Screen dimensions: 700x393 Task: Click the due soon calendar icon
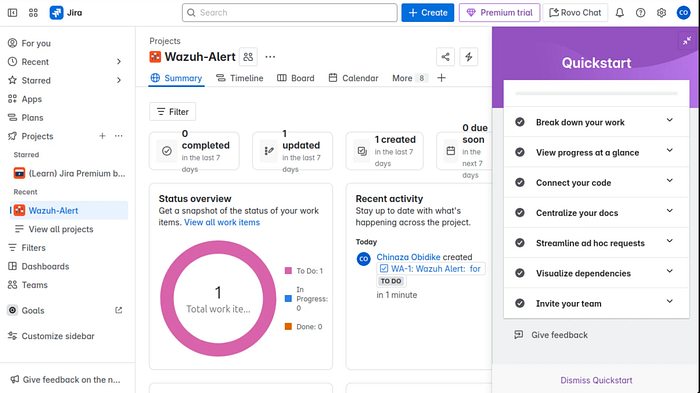[451, 151]
